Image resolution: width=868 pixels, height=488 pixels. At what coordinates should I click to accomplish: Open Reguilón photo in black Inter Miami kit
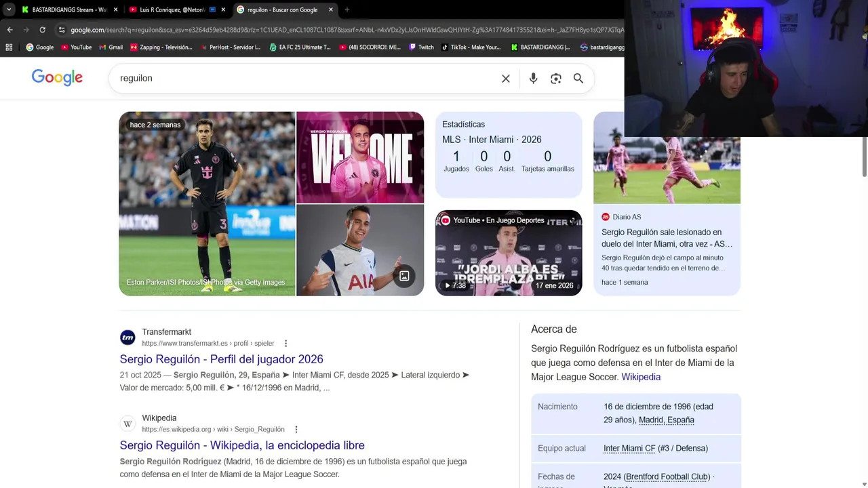(x=207, y=203)
